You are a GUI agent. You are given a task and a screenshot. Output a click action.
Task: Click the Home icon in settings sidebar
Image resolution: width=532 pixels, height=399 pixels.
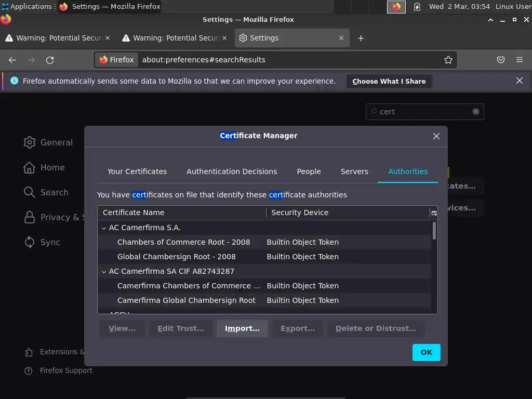29,168
